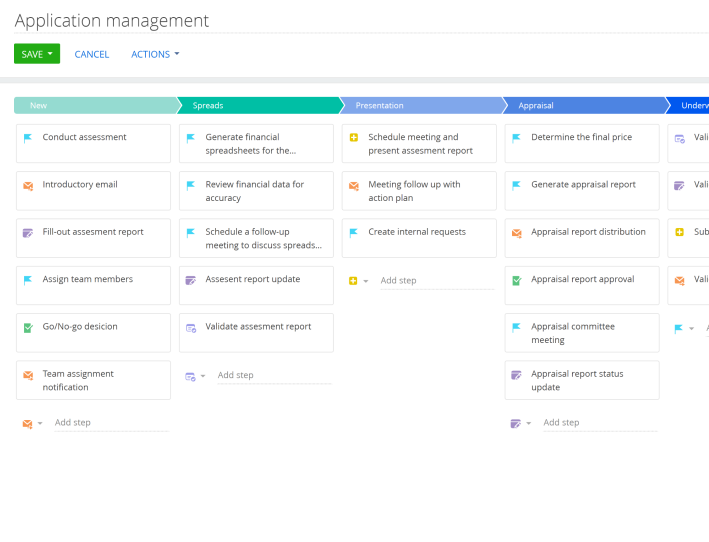Click the CANCEL link

(x=92, y=54)
